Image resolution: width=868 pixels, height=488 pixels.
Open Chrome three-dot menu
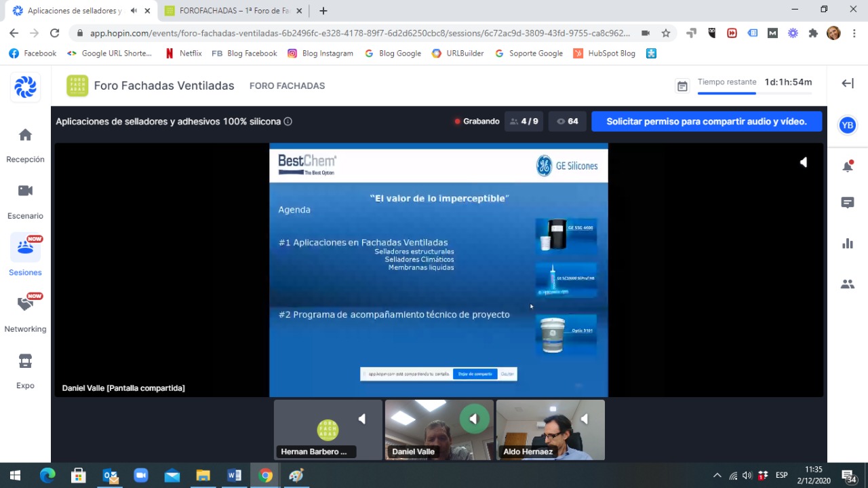854,33
